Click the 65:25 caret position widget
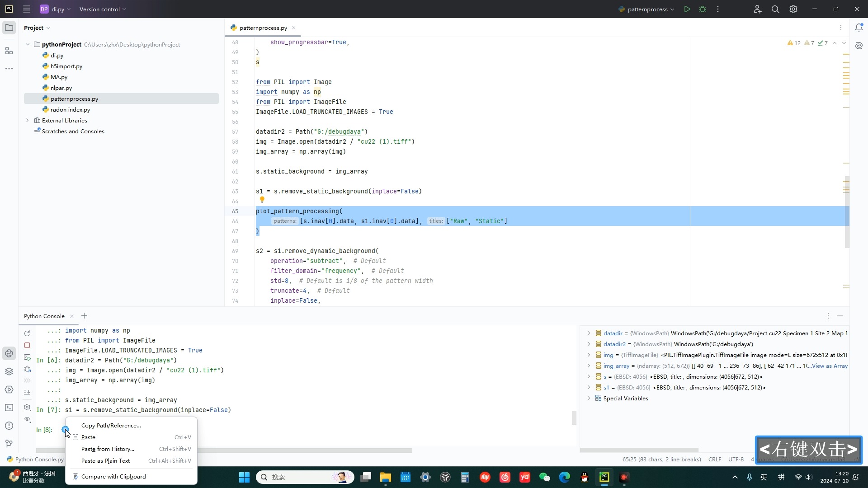The image size is (868, 488). point(661,459)
